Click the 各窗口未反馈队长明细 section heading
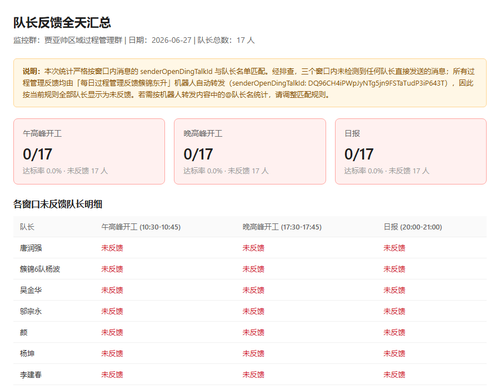500x389 pixels. coord(58,204)
